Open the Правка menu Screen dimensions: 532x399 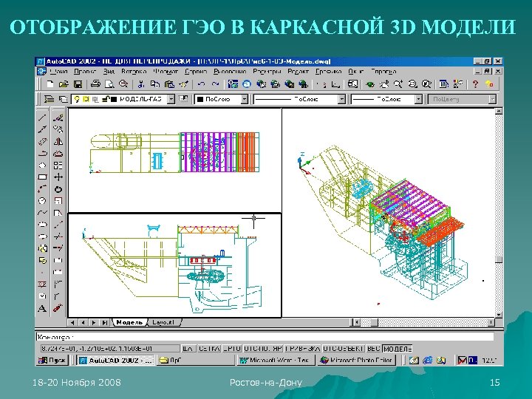(85, 71)
